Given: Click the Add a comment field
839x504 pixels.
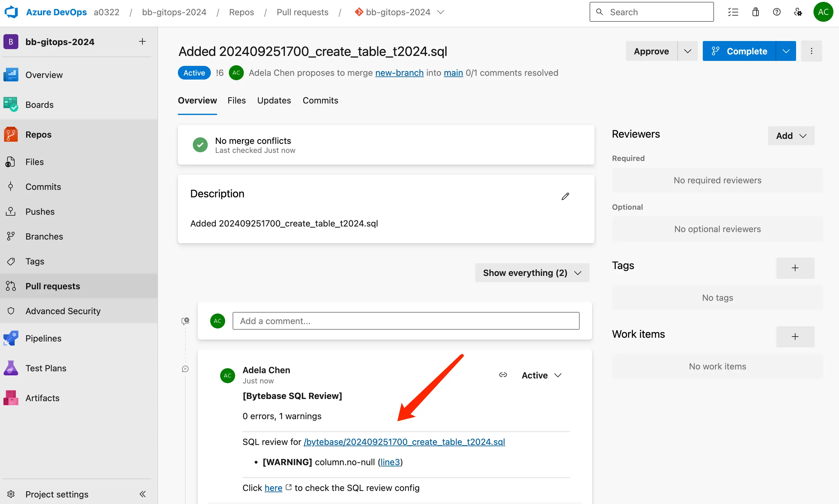Looking at the screenshot, I should [406, 321].
